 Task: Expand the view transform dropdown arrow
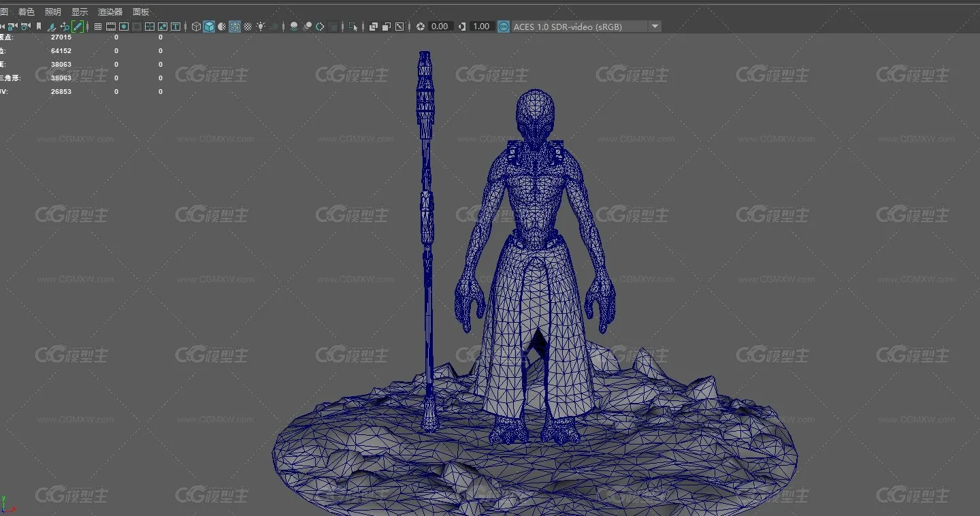[655, 27]
